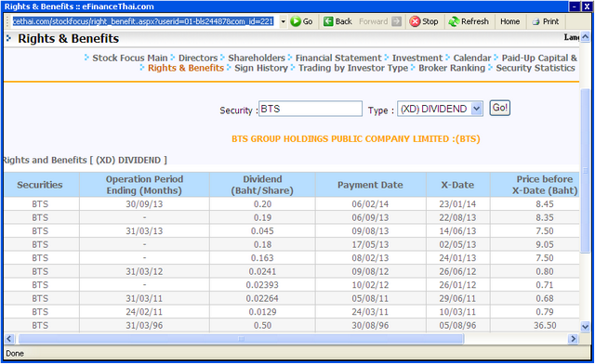This screenshot has height=364, width=595.
Task: Click the Back navigation button
Action: 337,21
